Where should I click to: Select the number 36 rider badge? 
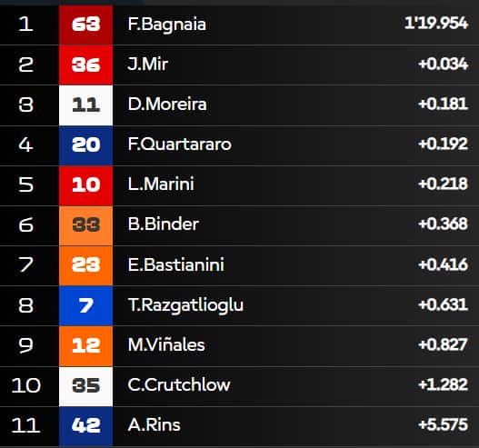[85, 65]
